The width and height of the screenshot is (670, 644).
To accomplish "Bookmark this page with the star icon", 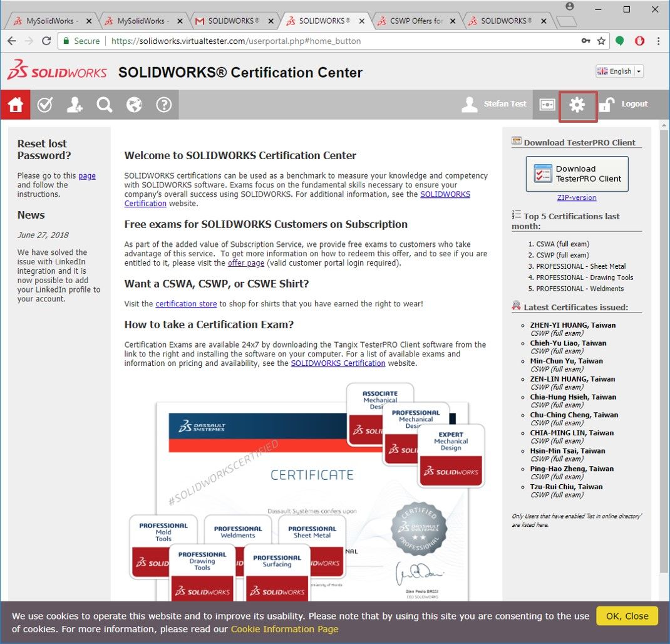I will click(601, 41).
